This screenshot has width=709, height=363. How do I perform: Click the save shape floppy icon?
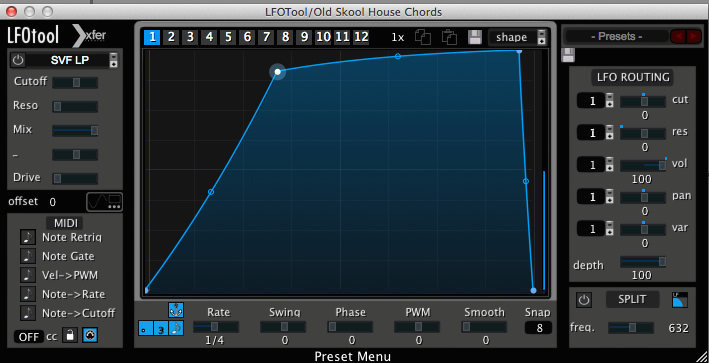point(475,37)
